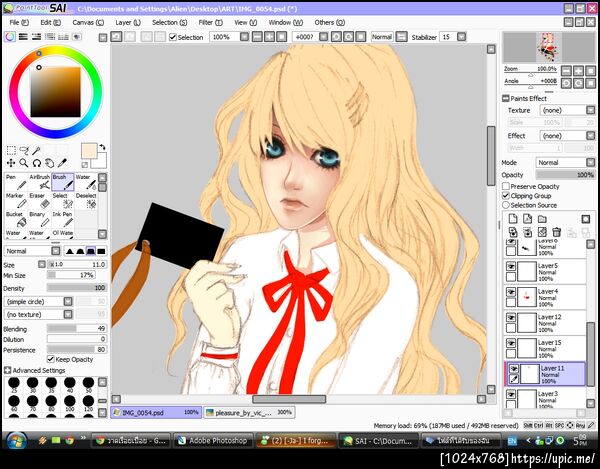Click the foreground color swatch

(89, 151)
